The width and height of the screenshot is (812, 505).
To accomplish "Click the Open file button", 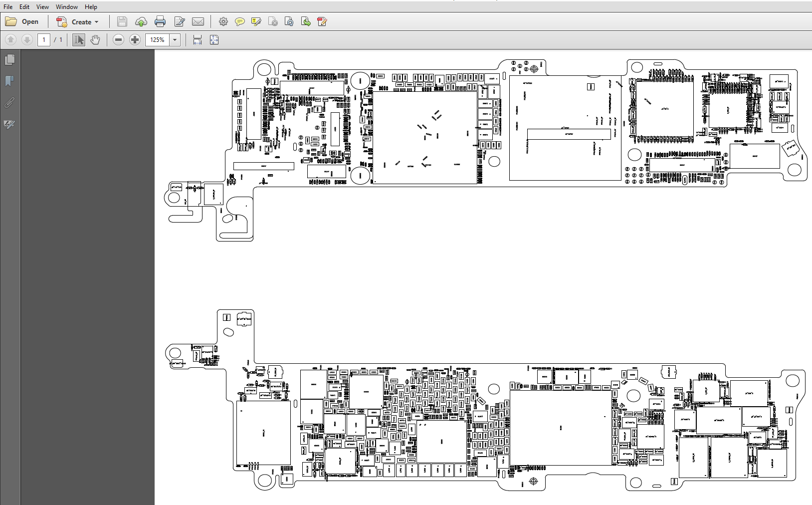I will (22, 22).
